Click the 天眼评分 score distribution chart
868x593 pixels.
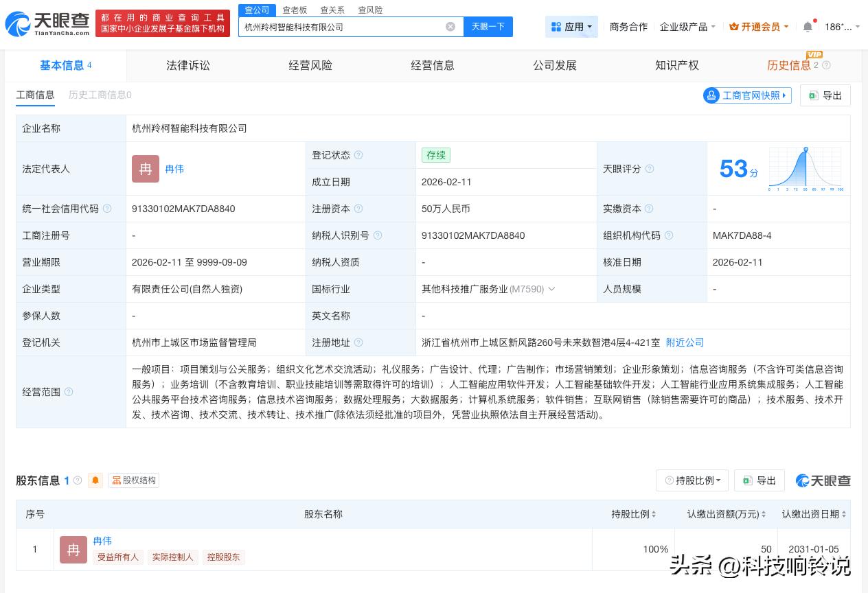click(x=806, y=169)
